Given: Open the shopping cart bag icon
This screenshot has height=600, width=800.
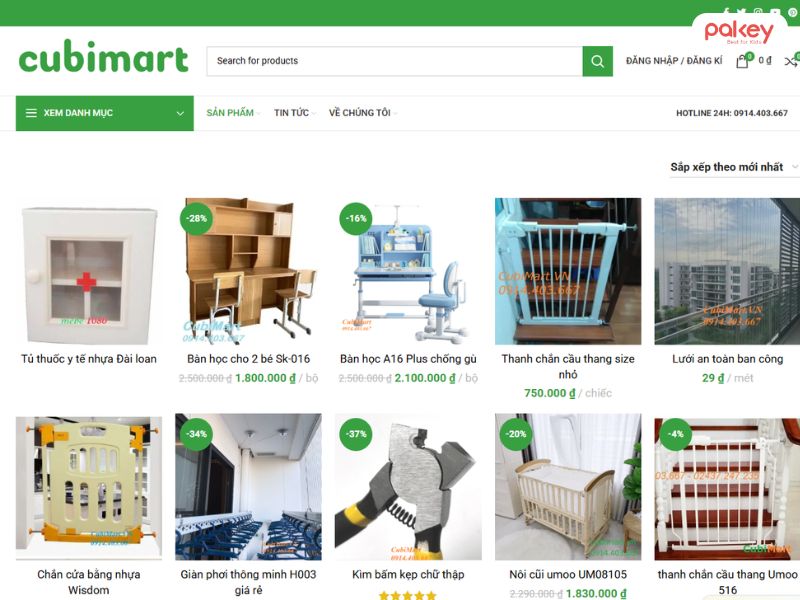Looking at the screenshot, I should click(742, 61).
